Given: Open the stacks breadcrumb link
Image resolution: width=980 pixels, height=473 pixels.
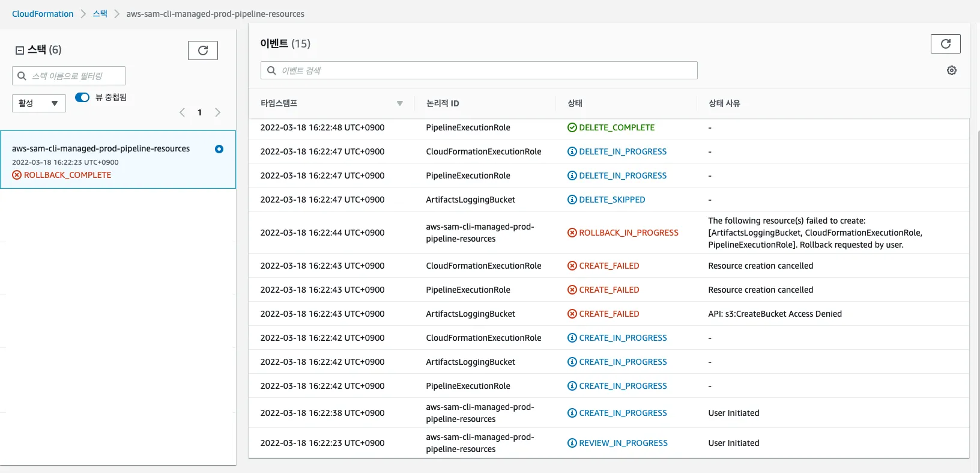Looking at the screenshot, I should point(100,14).
